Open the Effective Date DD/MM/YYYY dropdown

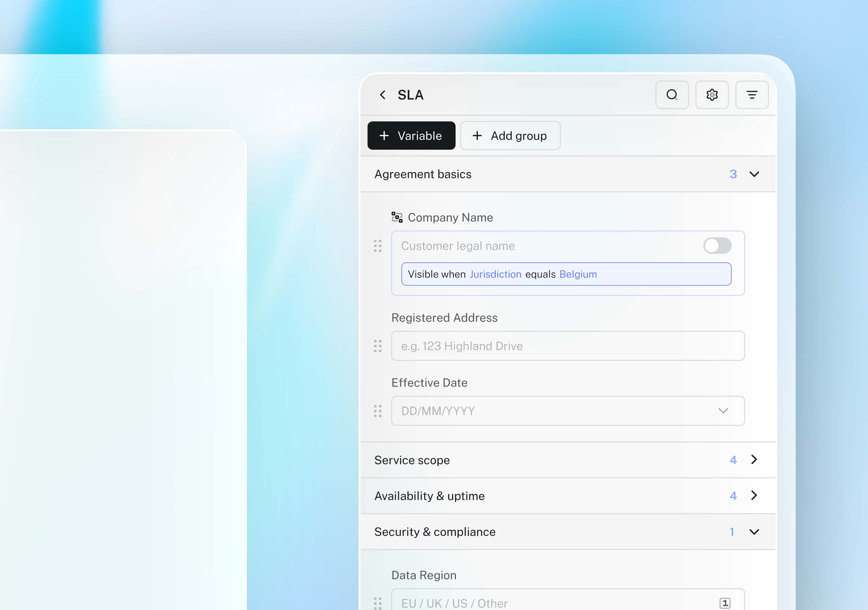click(722, 411)
